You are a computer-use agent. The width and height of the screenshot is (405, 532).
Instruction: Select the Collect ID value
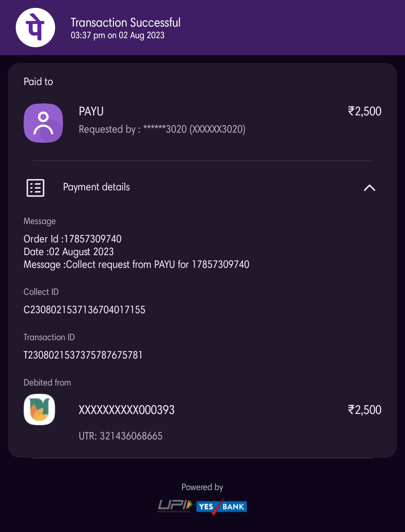pyautogui.click(x=84, y=309)
